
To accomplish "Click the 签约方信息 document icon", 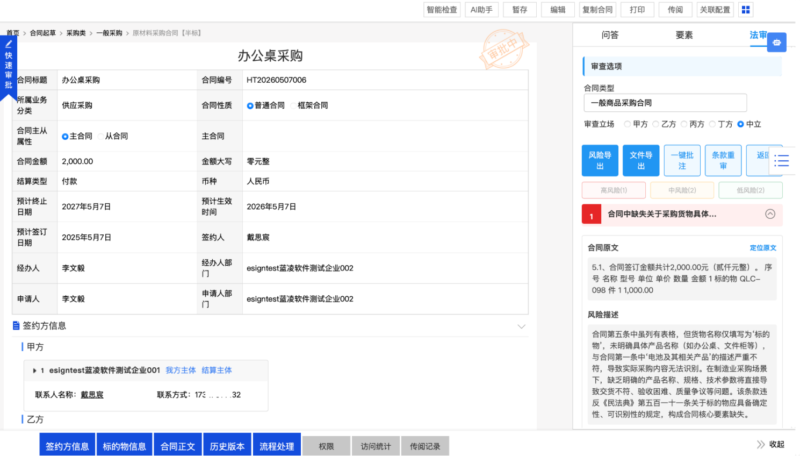I will point(16,325).
